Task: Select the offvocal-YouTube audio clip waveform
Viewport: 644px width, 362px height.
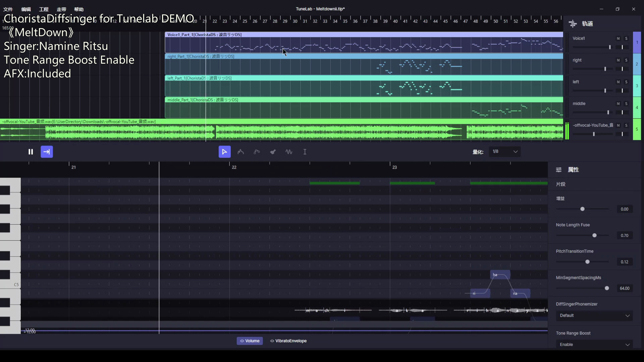Action: click(x=281, y=132)
